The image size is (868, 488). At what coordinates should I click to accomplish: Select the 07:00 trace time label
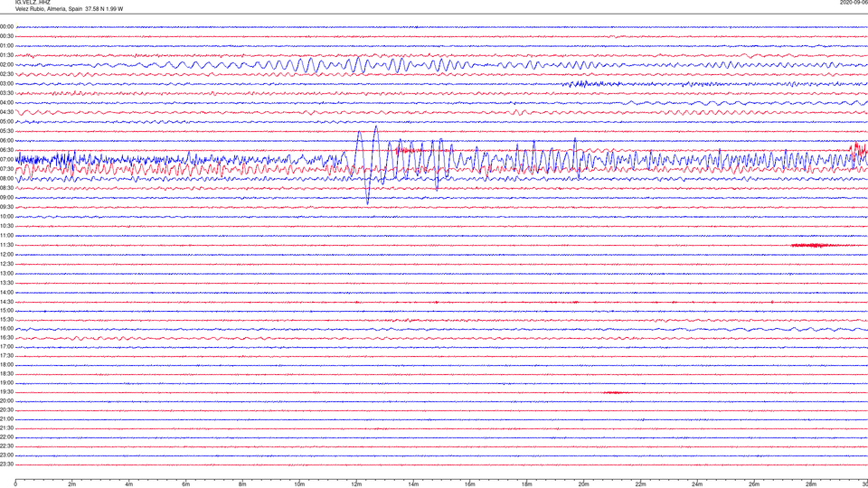pyautogui.click(x=7, y=160)
